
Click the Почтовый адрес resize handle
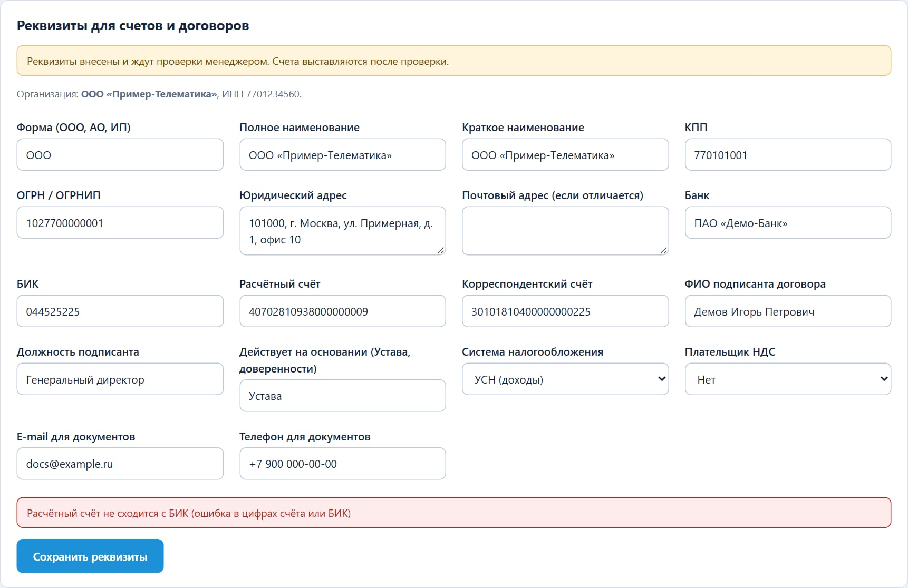[x=663, y=250]
